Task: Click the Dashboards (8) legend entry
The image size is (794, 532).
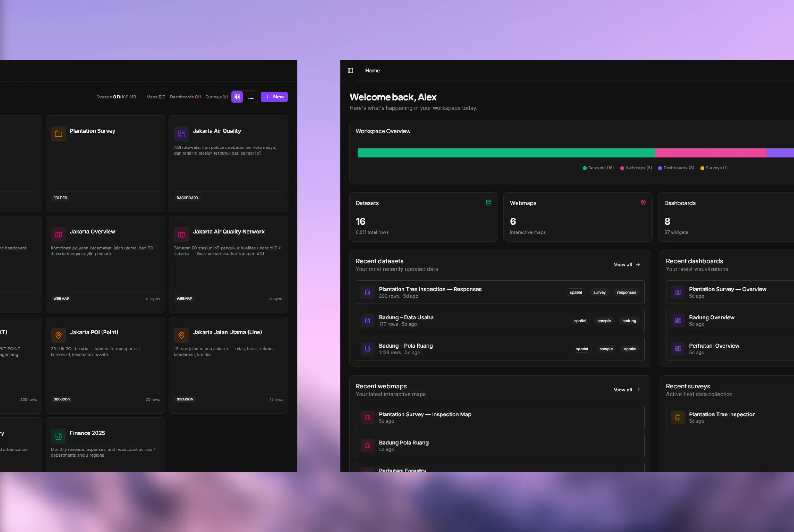Action: (x=676, y=168)
